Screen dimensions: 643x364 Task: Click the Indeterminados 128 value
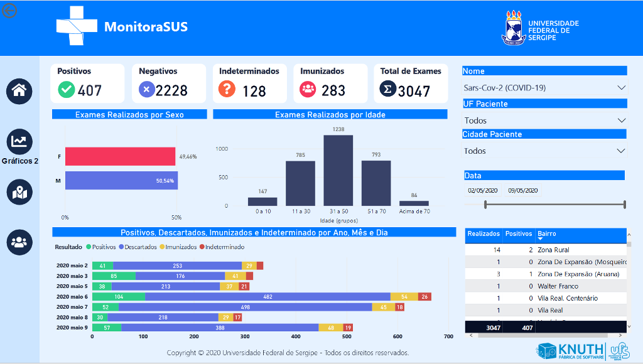254,91
